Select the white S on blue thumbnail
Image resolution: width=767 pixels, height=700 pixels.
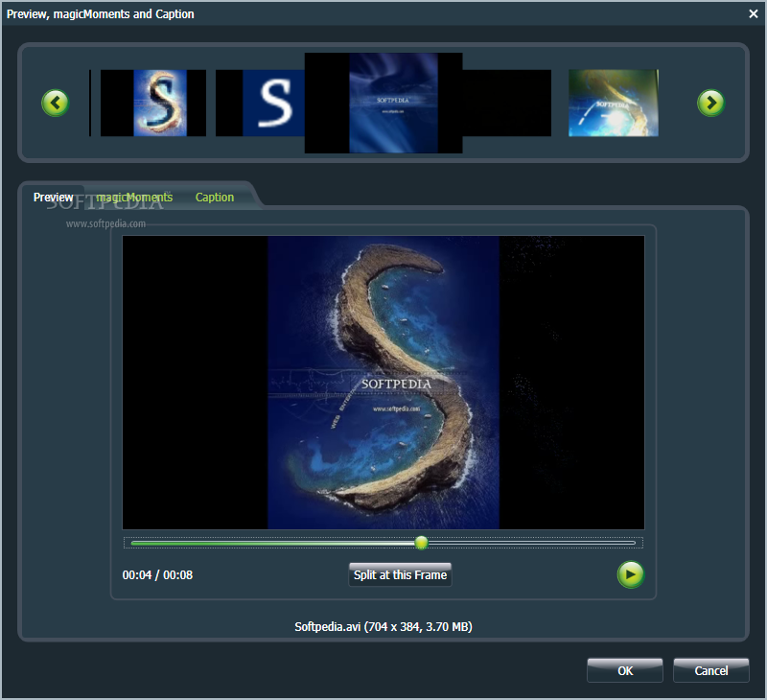260,103
